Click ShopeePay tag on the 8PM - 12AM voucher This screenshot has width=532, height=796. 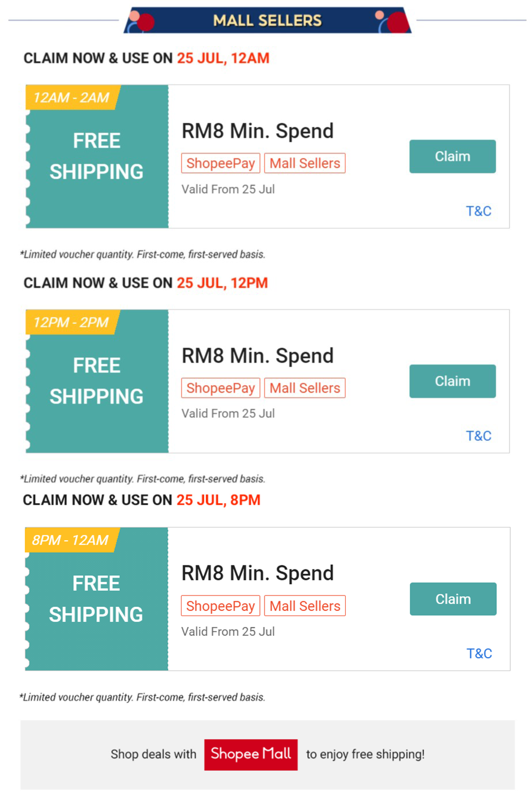pos(221,606)
